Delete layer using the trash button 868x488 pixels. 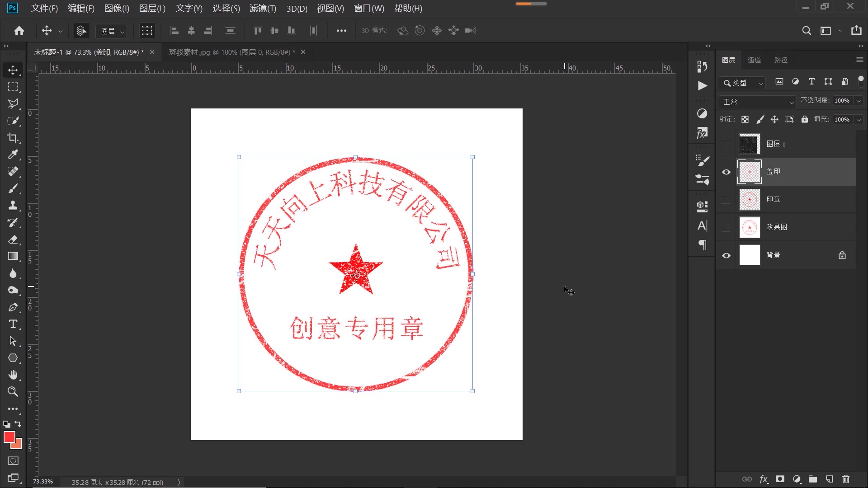coord(846,479)
